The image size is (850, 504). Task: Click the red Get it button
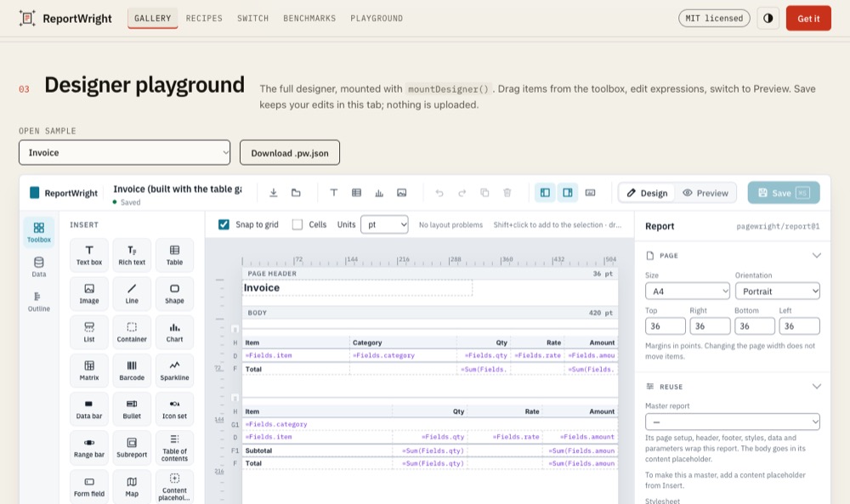coord(808,18)
